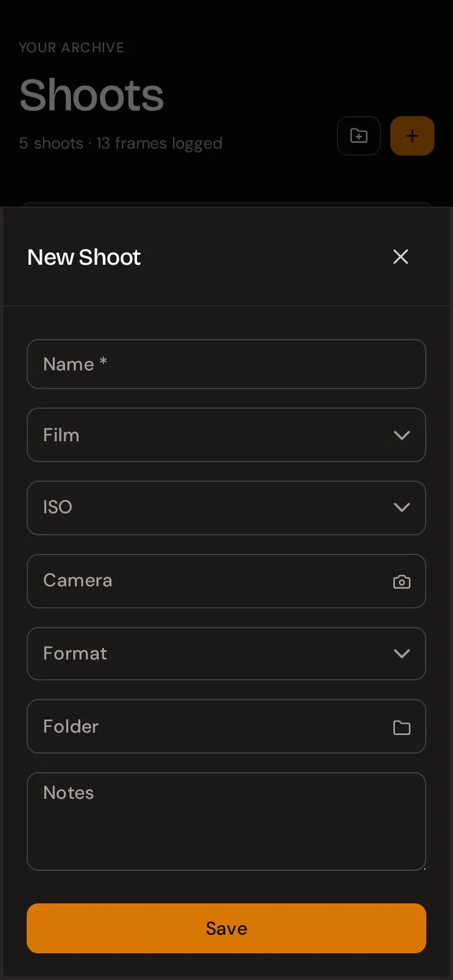Click the 'New Shoot' dialog title
Screen dimensions: 453x980
[84, 257]
